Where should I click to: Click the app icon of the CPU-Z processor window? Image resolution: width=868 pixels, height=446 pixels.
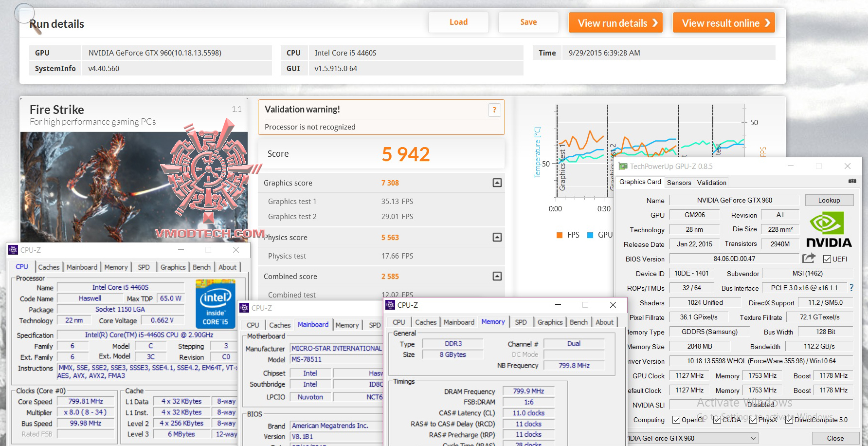pos(13,250)
